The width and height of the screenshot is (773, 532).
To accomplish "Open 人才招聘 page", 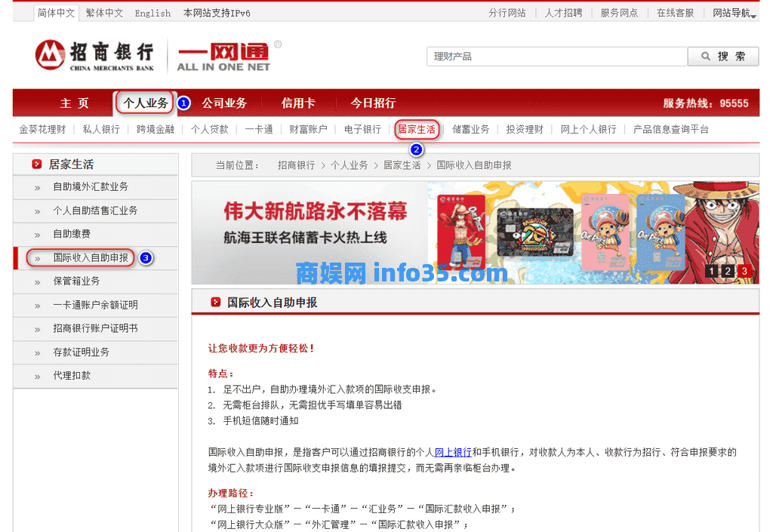I will tap(563, 14).
